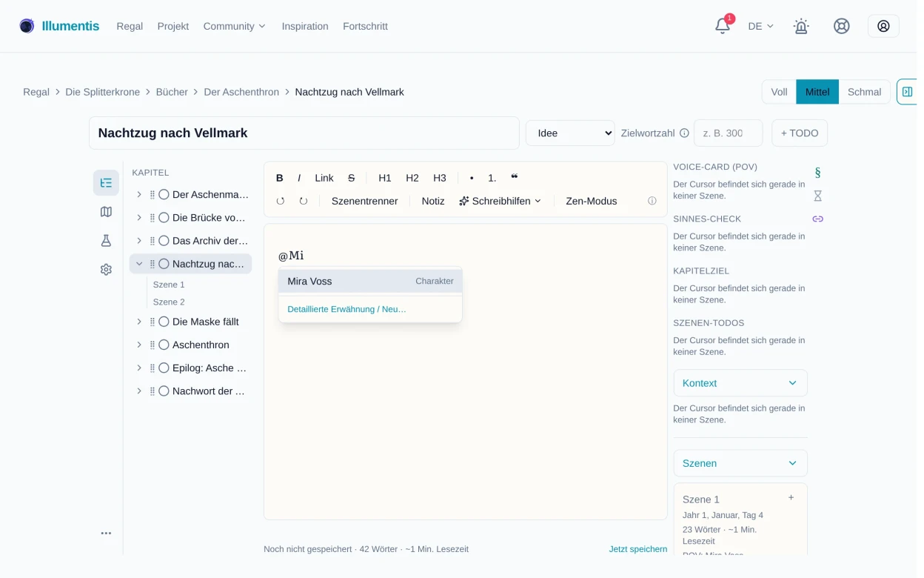This screenshot has height=578, width=924.
Task: Open the flask lab icon in sidebar
Action: point(106,241)
